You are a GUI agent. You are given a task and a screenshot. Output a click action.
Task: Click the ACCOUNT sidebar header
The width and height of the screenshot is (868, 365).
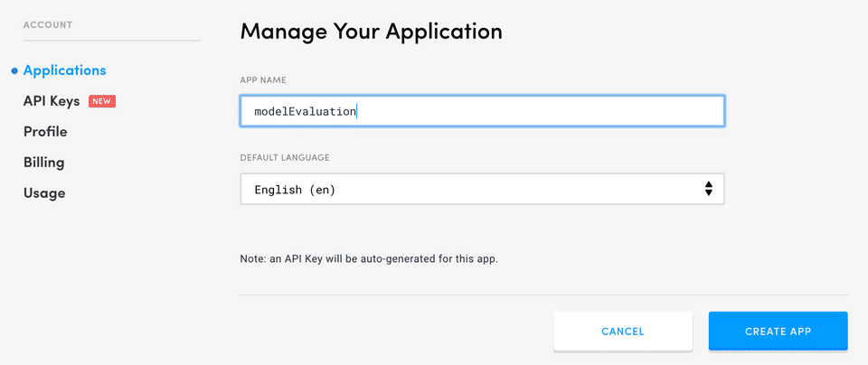[48, 24]
